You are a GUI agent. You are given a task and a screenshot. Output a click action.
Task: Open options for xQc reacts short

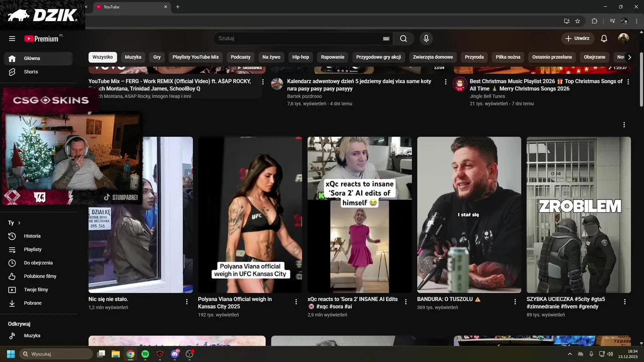click(406, 302)
